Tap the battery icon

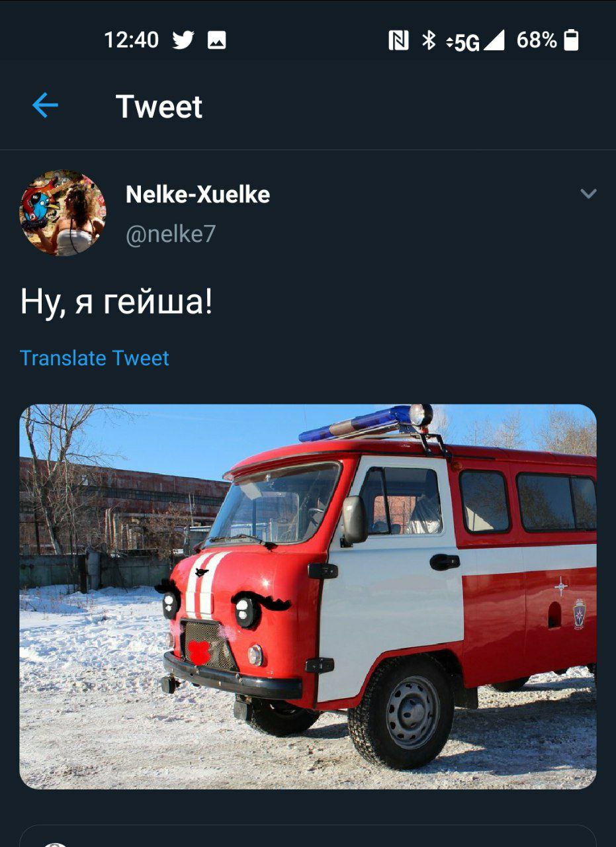[x=572, y=40]
